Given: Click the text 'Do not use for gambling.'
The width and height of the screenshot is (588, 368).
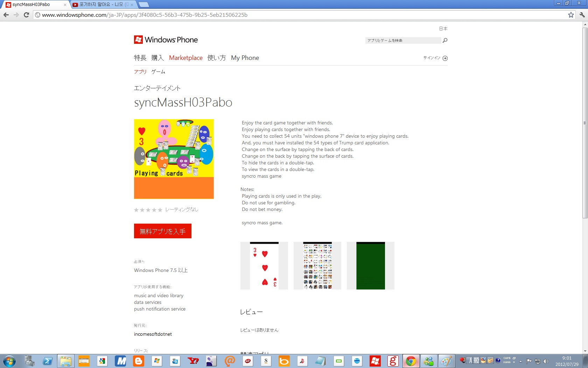Looking at the screenshot, I should click(268, 203).
